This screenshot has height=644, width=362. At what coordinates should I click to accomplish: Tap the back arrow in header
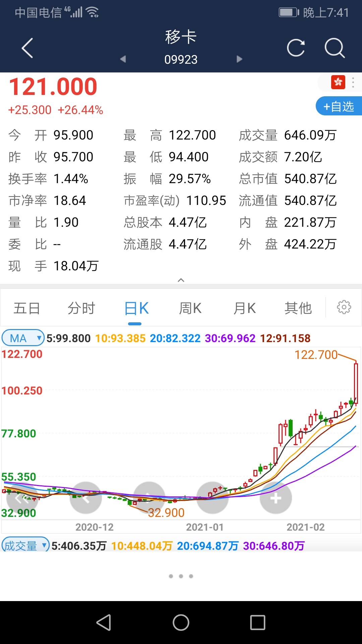[x=27, y=48]
